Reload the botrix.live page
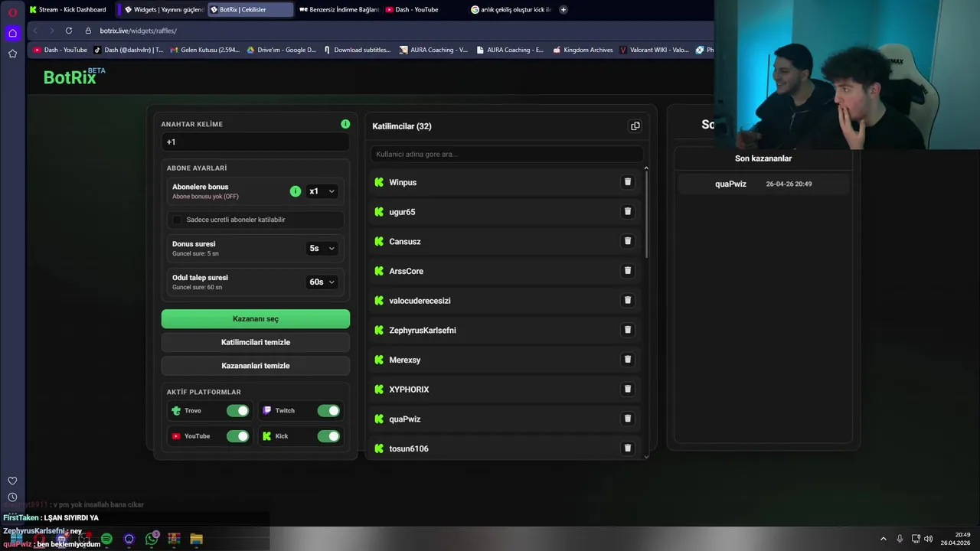This screenshot has height=551, width=980. coord(69,31)
